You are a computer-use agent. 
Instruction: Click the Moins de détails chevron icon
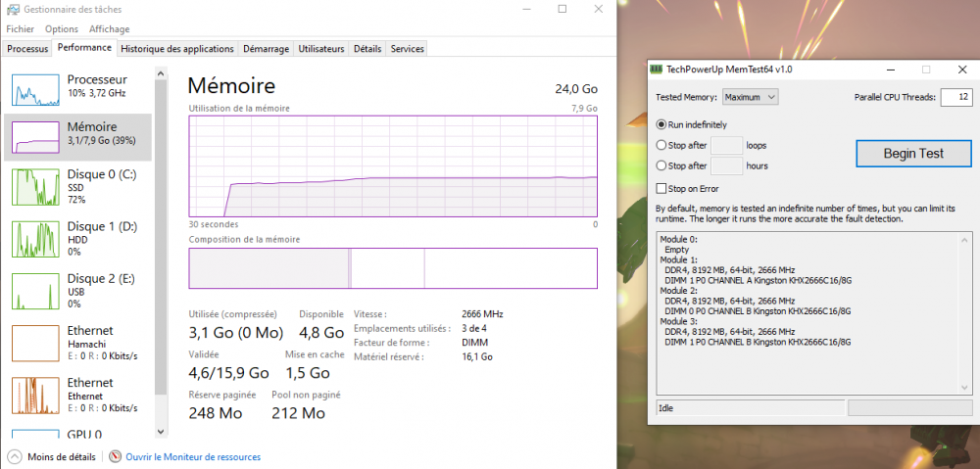[x=14, y=456]
